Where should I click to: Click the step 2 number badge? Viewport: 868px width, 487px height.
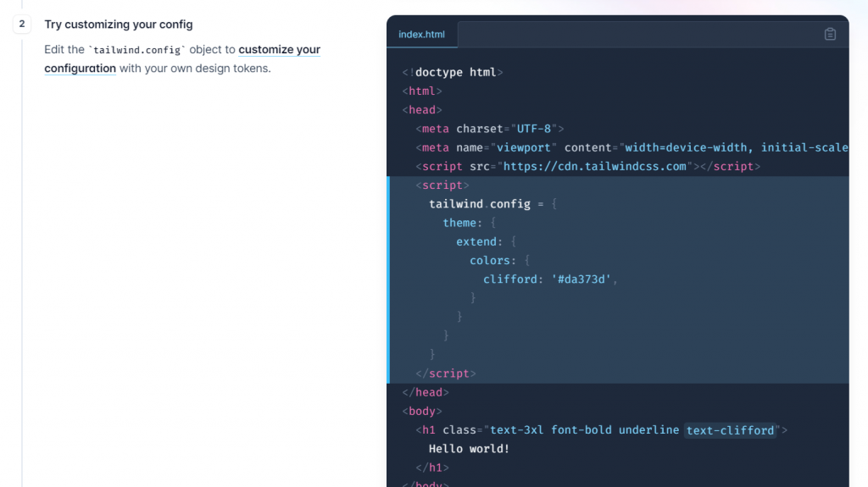click(22, 25)
